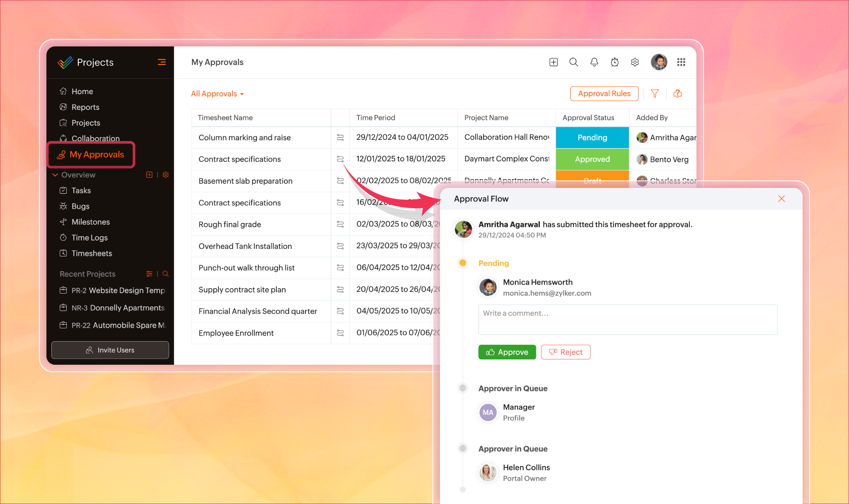The image size is (849, 504).
Task: Collapse the Overview section
Action: click(x=55, y=175)
